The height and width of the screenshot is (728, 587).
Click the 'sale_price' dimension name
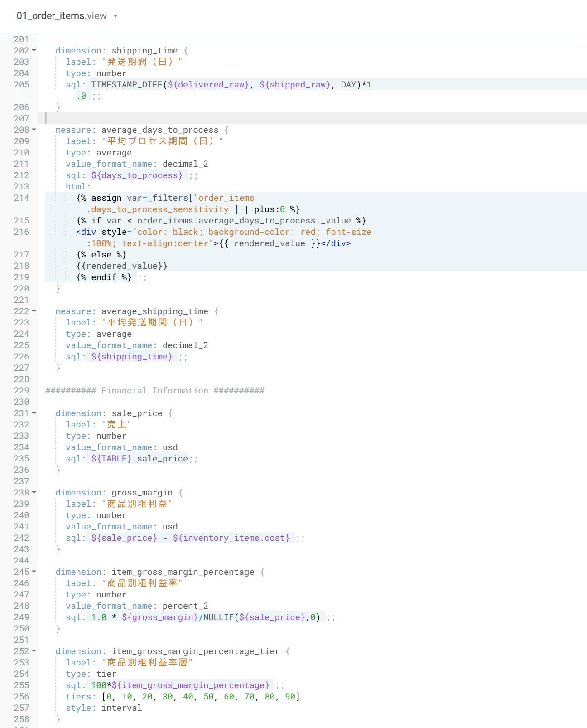pyautogui.click(x=137, y=413)
